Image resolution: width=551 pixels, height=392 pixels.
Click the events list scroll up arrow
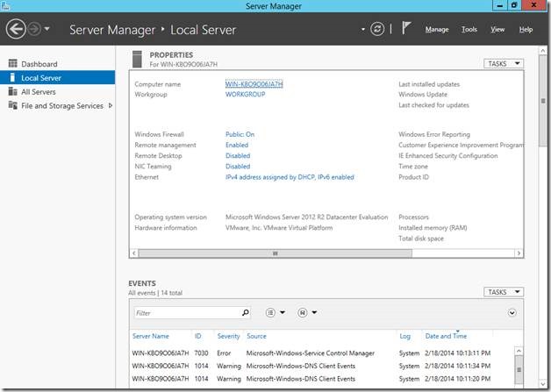[519, 351]
